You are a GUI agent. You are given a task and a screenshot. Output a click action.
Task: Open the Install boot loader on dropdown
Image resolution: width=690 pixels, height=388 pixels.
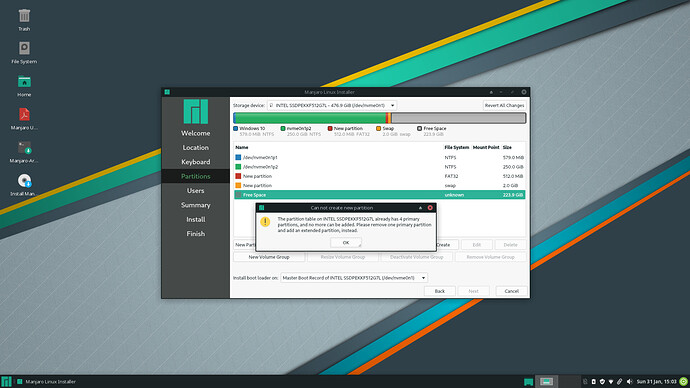tap(354, 278)
